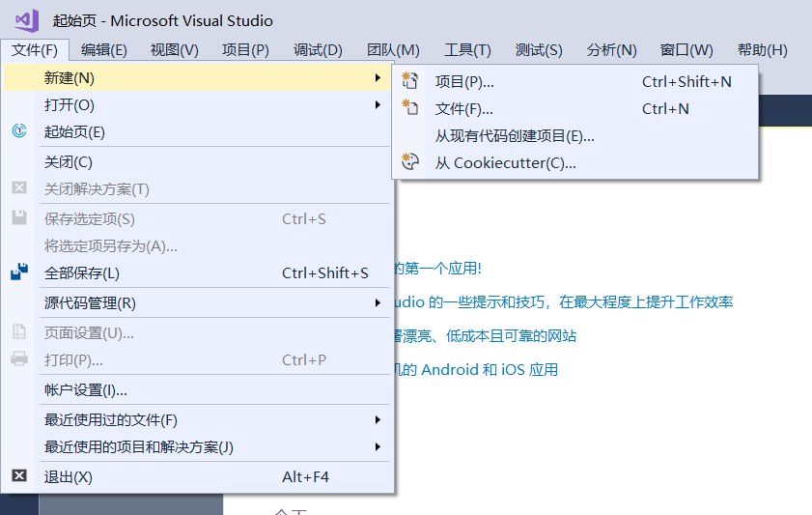
Task: Click the start page icon beside 起始页(E)
Action: coord(19,130)
